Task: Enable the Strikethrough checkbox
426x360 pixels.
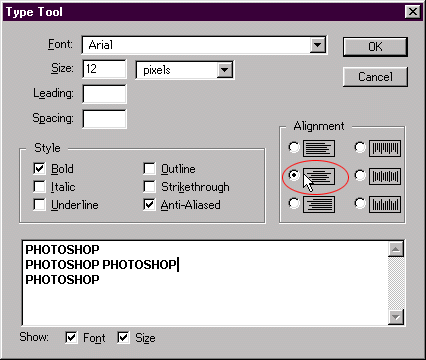Action: (x=149, y=187)
